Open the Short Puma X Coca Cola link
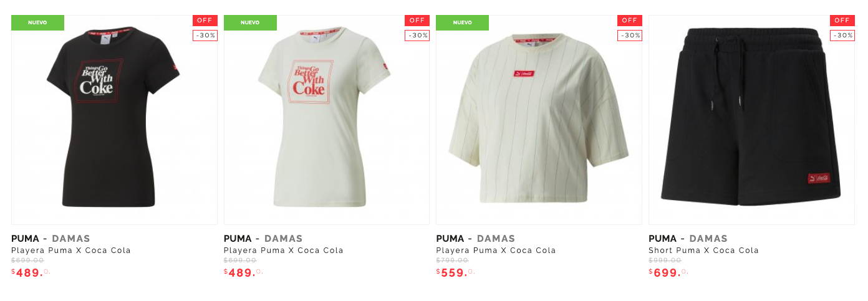Screen dimensions: 868x301 (x=703, y=251)
